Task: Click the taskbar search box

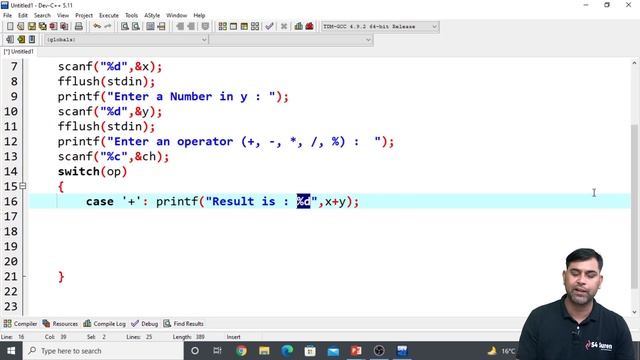Action: tap(103, 351)
